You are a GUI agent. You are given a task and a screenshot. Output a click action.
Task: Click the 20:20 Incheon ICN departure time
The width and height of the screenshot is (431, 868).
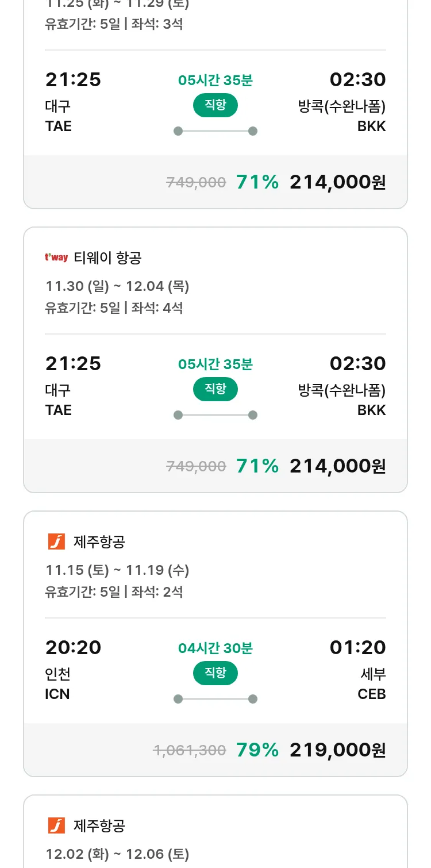click(x=73, y=647)
